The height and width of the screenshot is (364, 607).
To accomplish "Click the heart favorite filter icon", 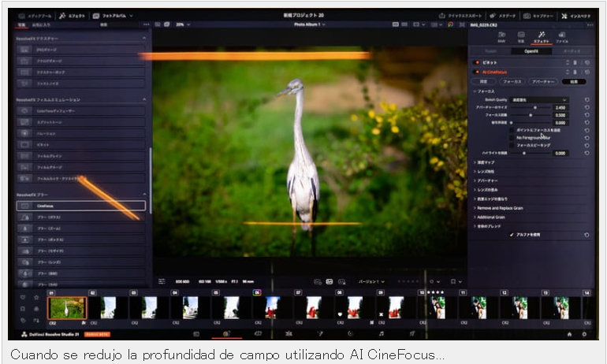I will click(23, 297).
